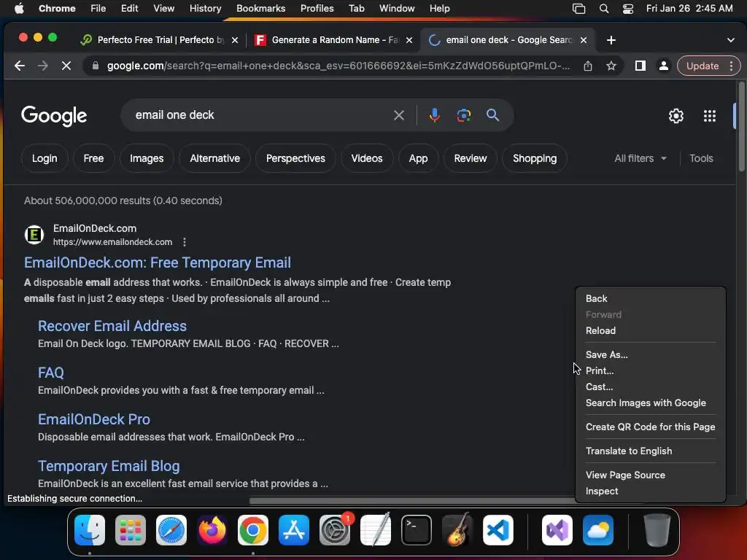Open Google quick settings gear

[676, 116]
